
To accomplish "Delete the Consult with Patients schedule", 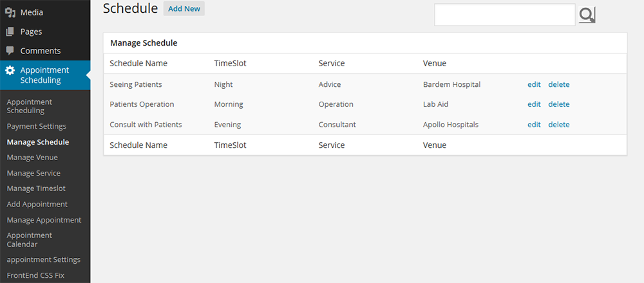I will point(559,125).
